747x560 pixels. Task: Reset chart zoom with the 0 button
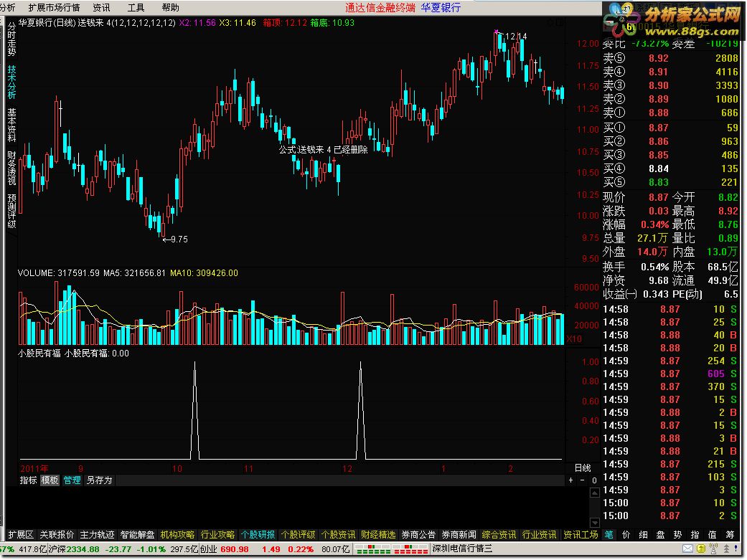coord(594,480)
